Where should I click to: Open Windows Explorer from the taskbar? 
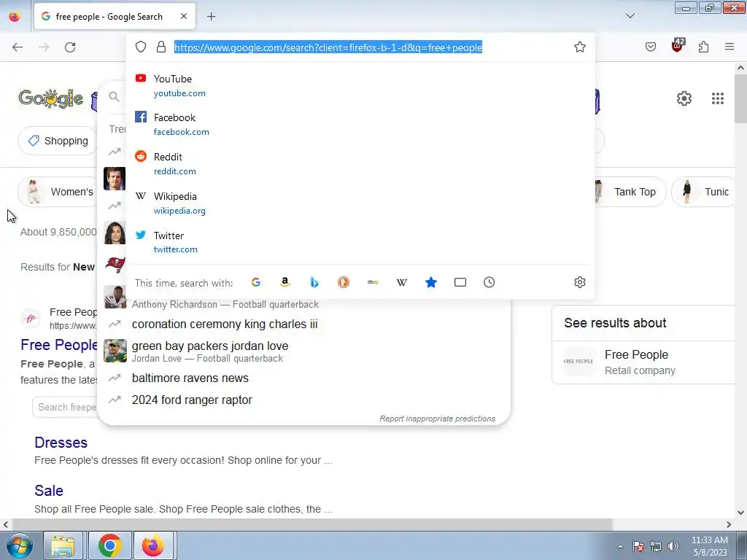tap(63, 545)
